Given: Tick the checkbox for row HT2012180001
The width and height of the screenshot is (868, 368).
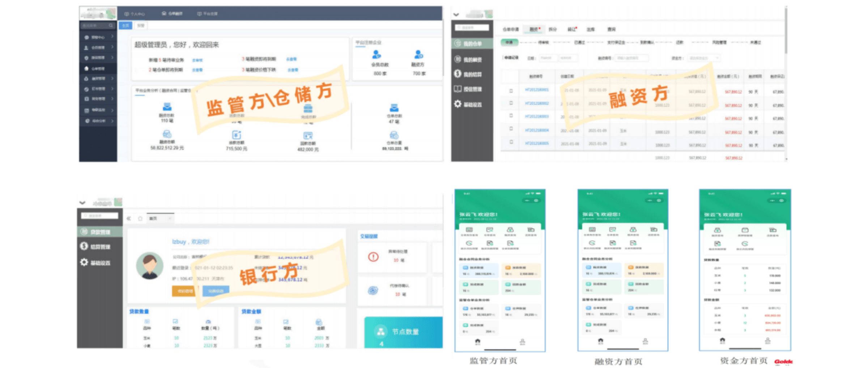Looking at the screenshot, I should (511, 91).
